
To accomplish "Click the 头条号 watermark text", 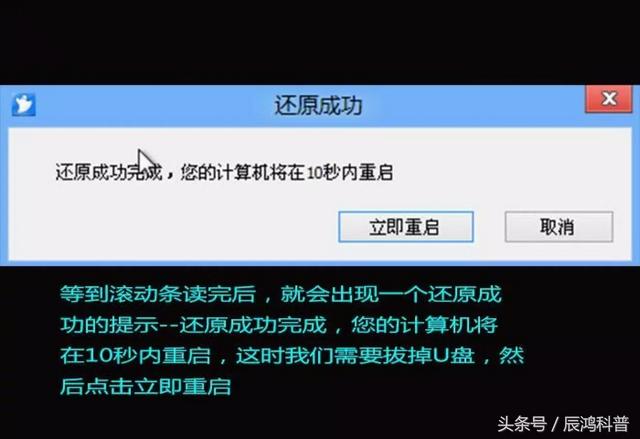I will (522, 424).
